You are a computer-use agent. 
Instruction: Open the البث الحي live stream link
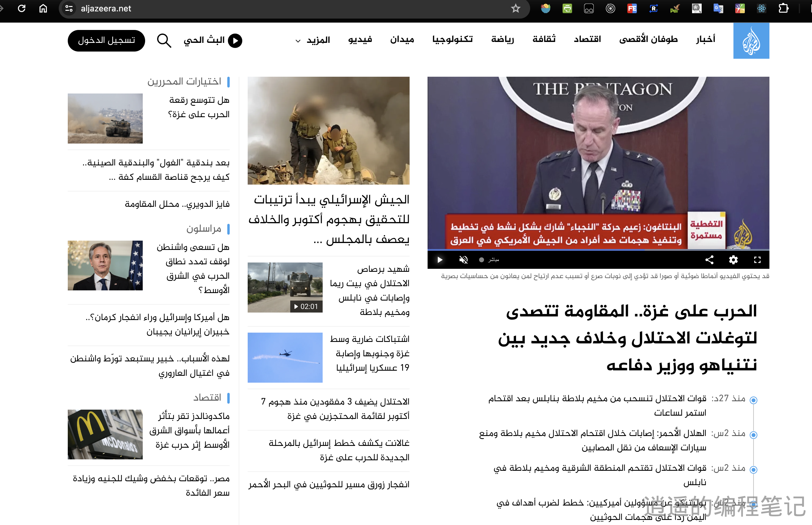pos(213,40)
